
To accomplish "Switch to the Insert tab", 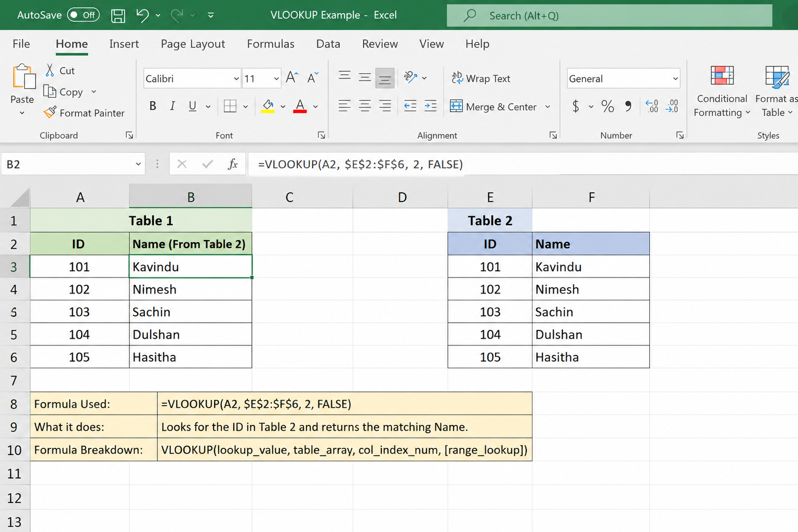I will [124, 44].
